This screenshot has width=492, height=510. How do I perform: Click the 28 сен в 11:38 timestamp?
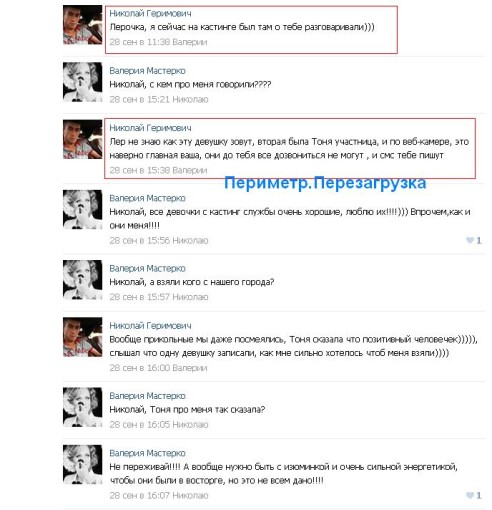pyautogui.click(x=140, y=42)
